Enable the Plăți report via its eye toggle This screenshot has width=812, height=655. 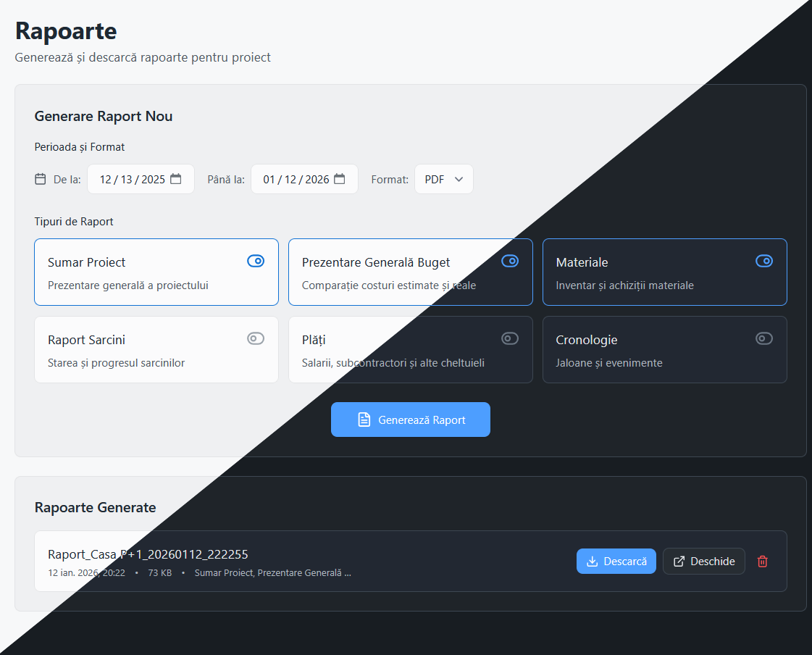(x=510, y=338)
